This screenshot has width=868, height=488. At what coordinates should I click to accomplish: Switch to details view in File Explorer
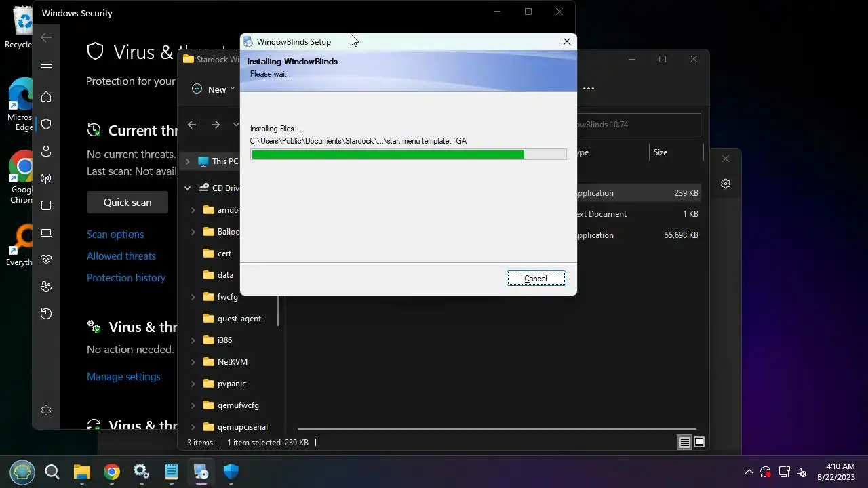[685, 443]
